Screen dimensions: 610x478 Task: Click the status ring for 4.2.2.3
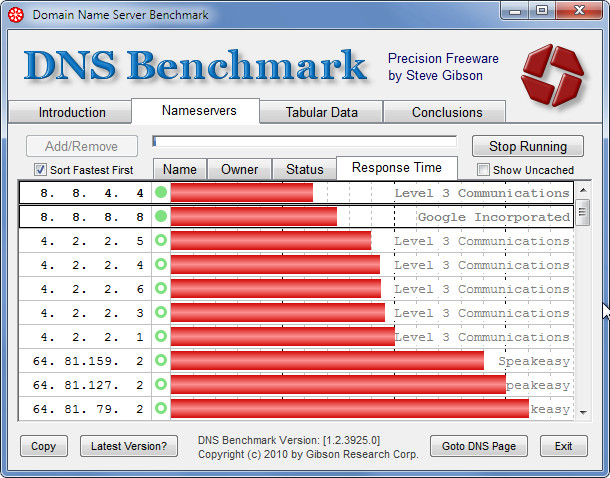pyautogui.click(x=161, y=312)
